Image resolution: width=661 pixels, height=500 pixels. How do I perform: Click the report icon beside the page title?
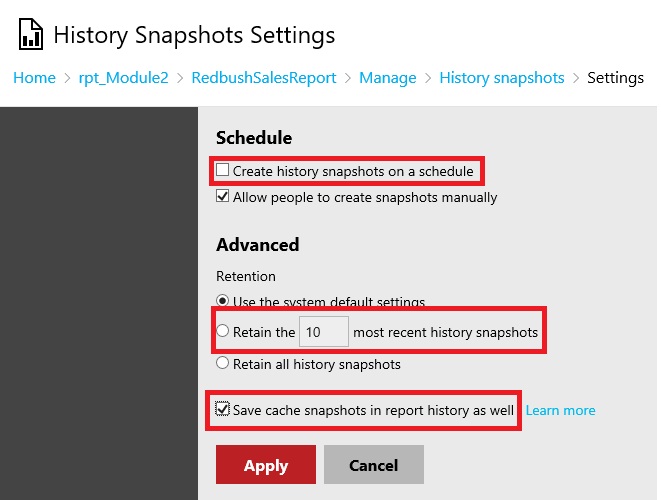click(x=31, y=35)
